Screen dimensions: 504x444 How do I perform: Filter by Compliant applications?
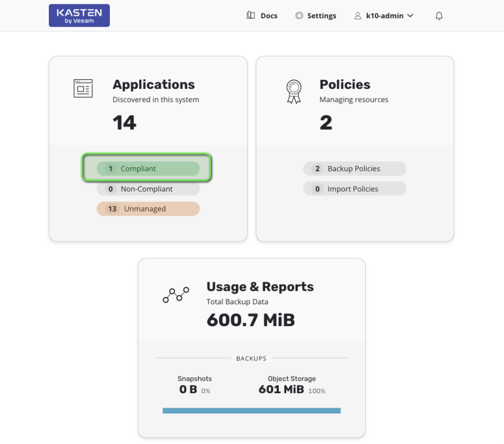pyautogui.click(x=148, y=169)
